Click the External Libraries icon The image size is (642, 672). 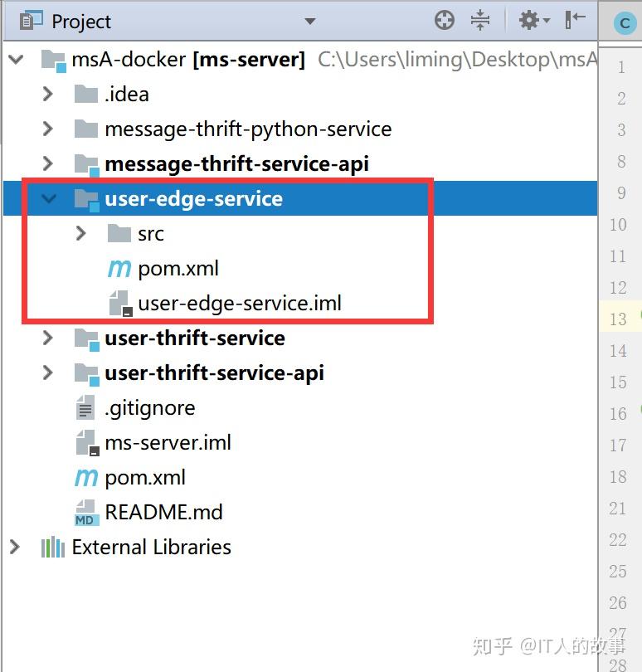click(54, 547)
